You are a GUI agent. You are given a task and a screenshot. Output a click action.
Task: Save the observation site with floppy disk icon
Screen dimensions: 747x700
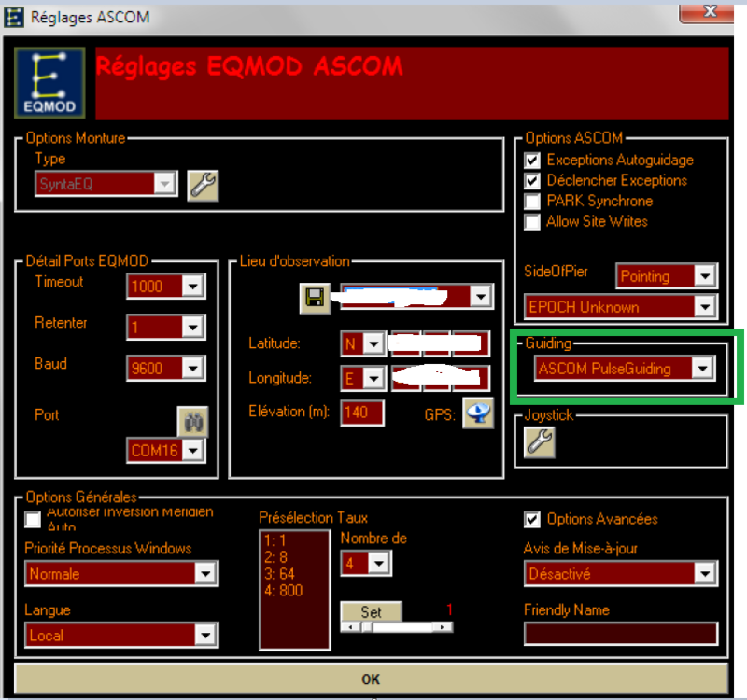[315, 295]
